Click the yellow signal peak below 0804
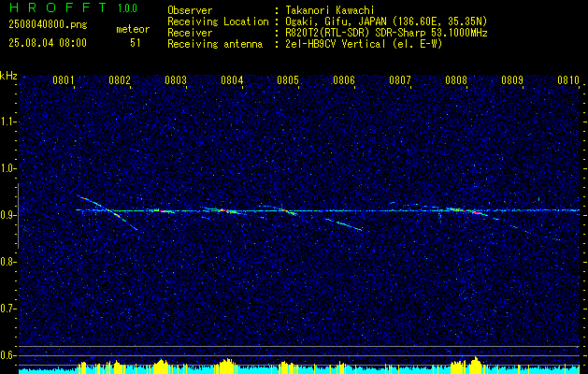This screenshot has width=588, height=374. click(227, 365)
